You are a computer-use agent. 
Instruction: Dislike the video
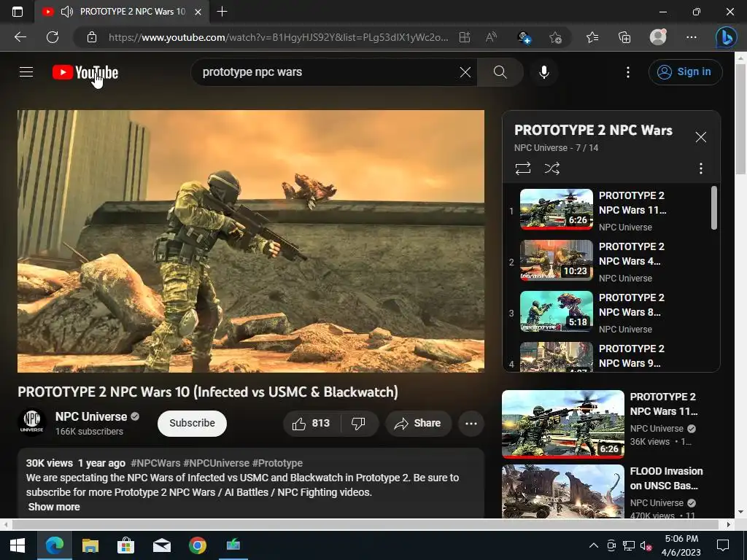coord(358,424)
